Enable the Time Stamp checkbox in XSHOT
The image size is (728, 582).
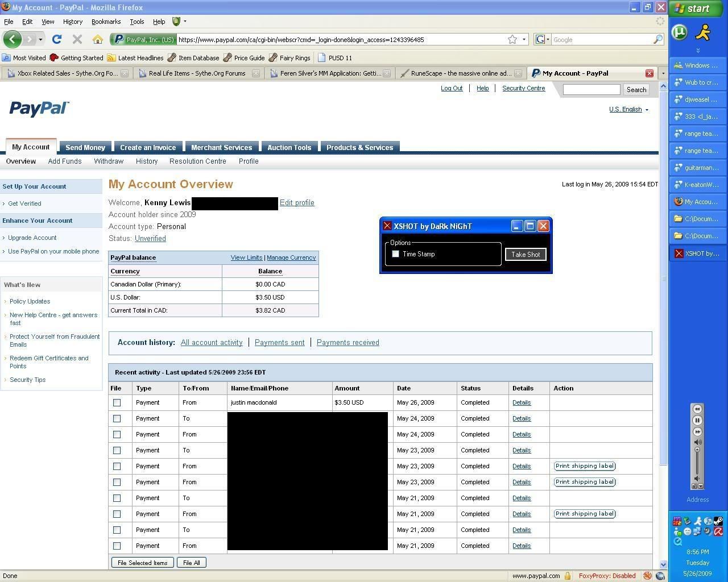tap(396, 254)
